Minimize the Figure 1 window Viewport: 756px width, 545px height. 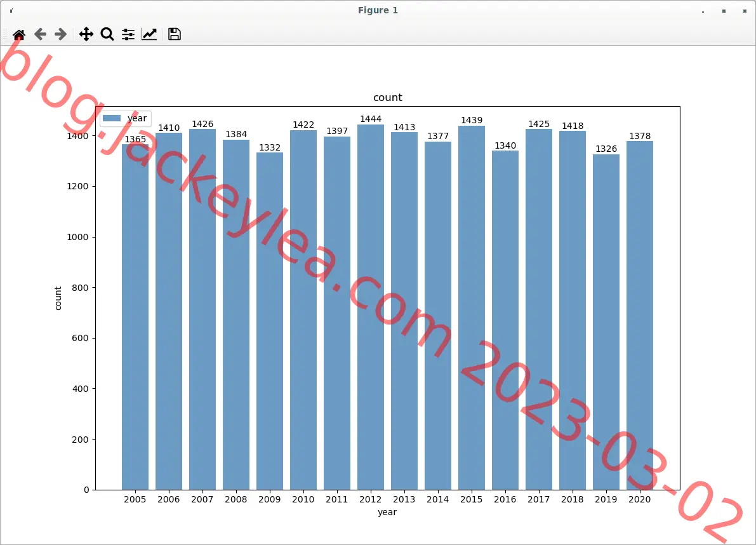703,11
